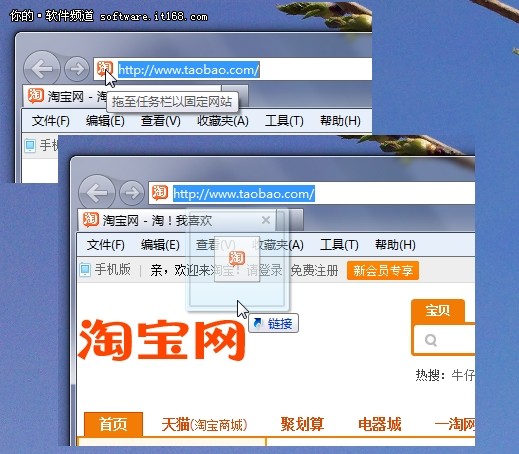This screenshot has width=519, height=454.
Task: Click the Back arrow in the upper browser window
Action: click(x=42, y=69)
